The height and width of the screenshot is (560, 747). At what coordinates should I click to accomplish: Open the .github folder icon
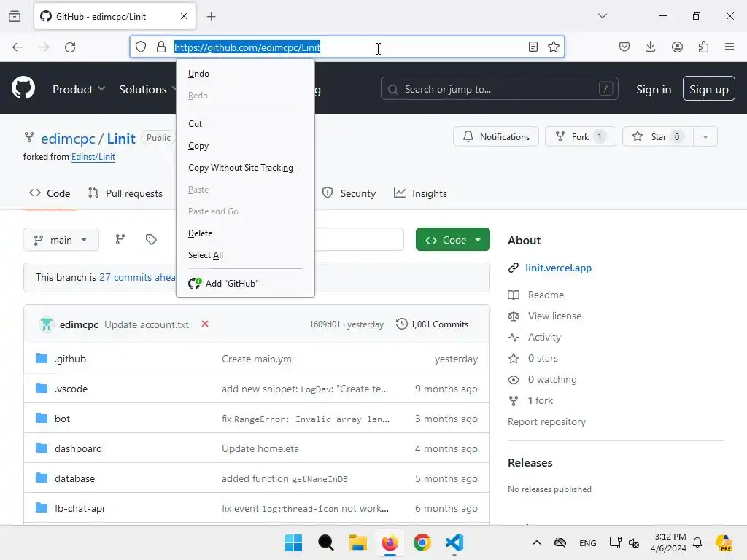click(x=42, y=358)
